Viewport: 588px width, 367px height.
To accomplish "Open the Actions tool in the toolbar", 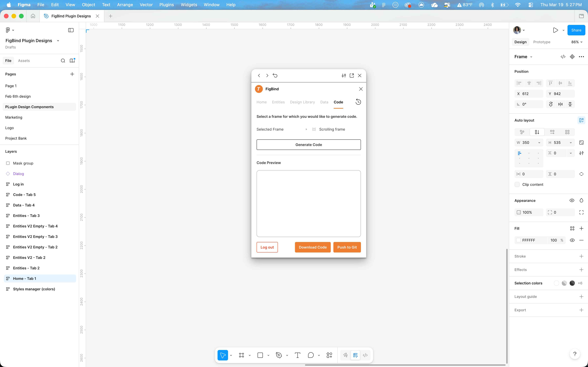I will 329,355.
